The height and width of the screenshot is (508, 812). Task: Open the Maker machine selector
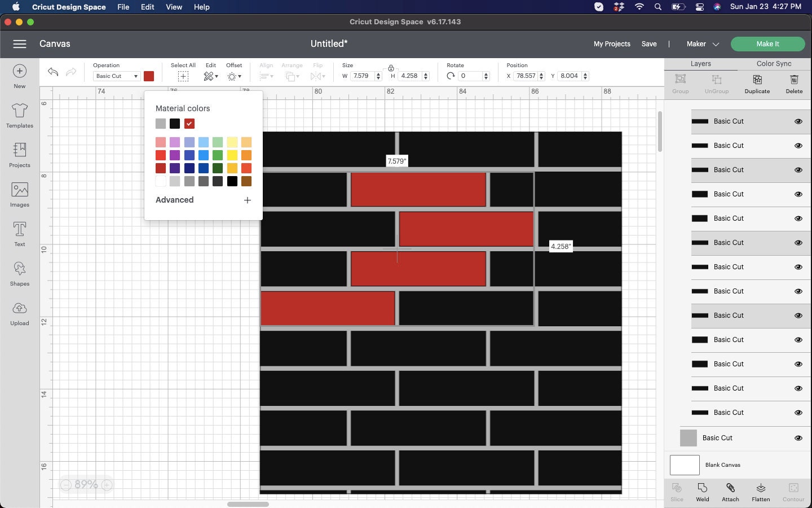702,43
